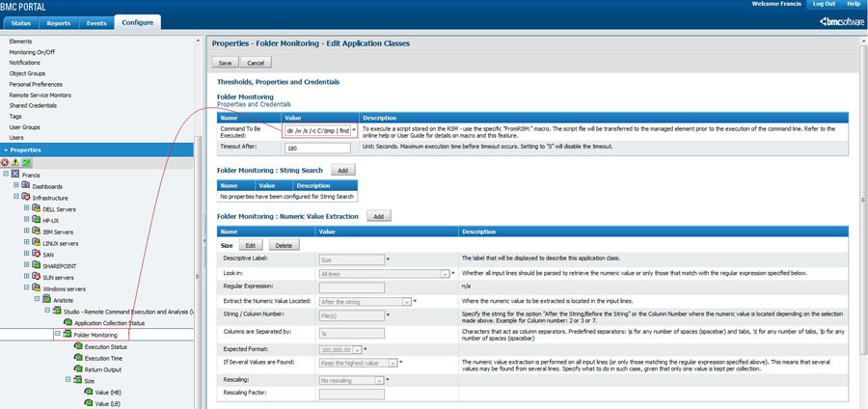Click the SHAREPOINT group icon
Image resolution: width=868 pixels, height=409 pixels.
[x=36, y=265]
